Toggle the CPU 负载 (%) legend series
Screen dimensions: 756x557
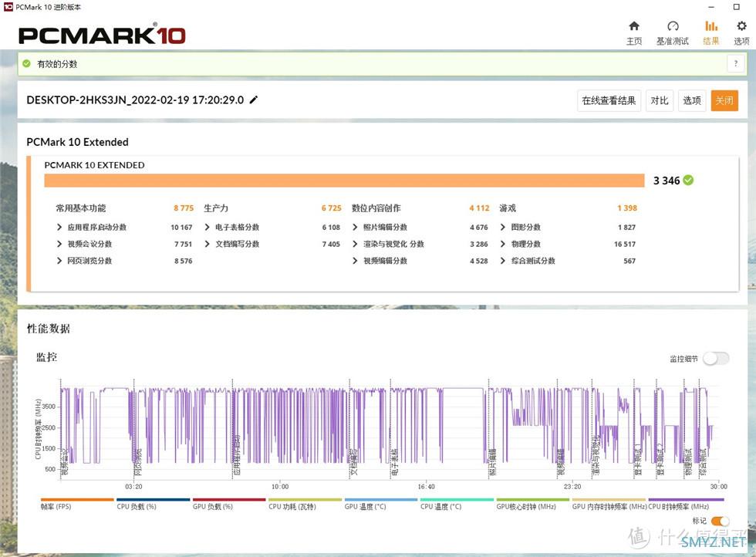(x=154, y=504)
